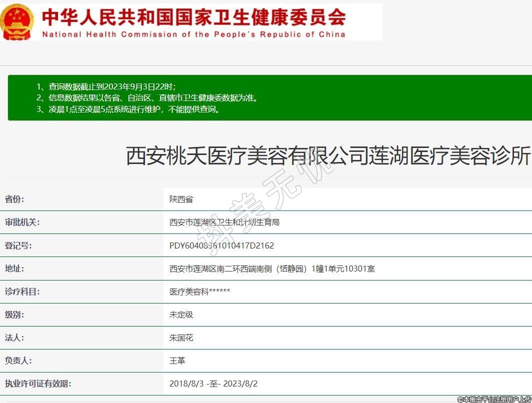Viewport: 532px width, 403px height.
Task: Click the legal person name 朱国花
Action: 181,337
